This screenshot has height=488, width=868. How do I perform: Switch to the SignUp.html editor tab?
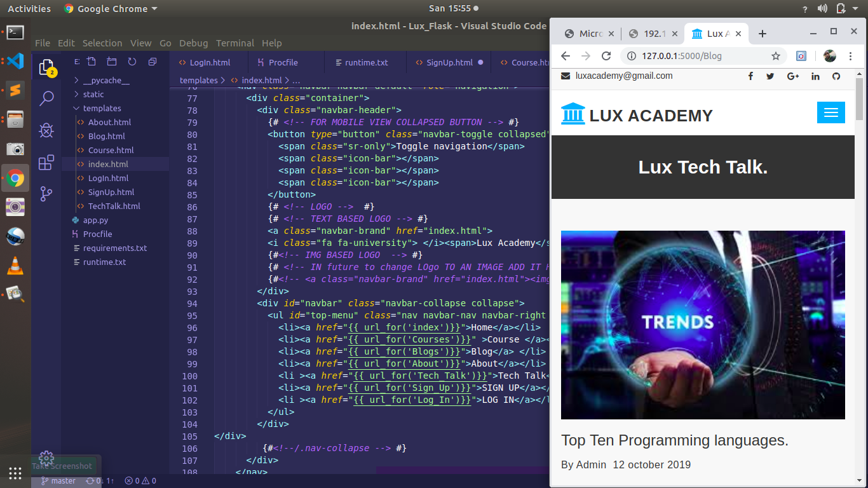[449, 62]
